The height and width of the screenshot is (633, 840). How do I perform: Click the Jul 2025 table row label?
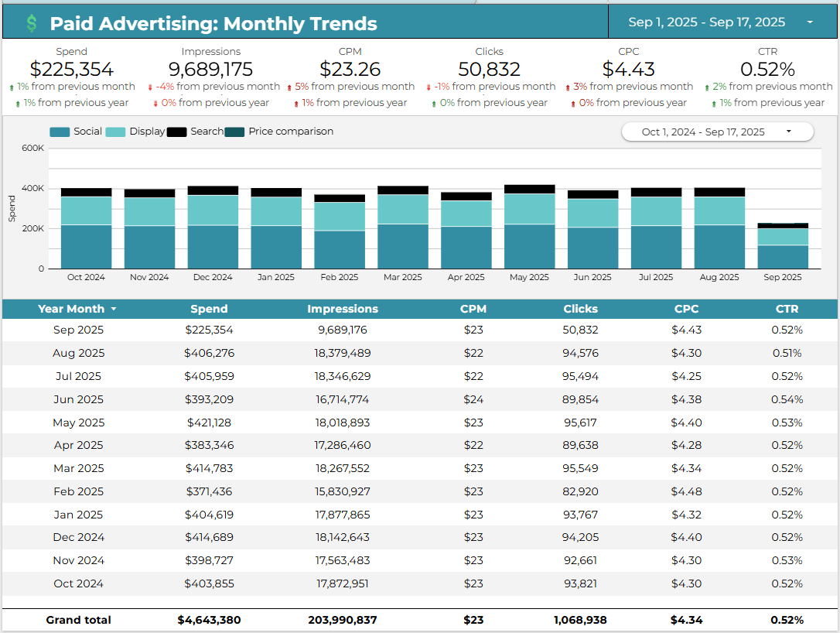point(78,376)
